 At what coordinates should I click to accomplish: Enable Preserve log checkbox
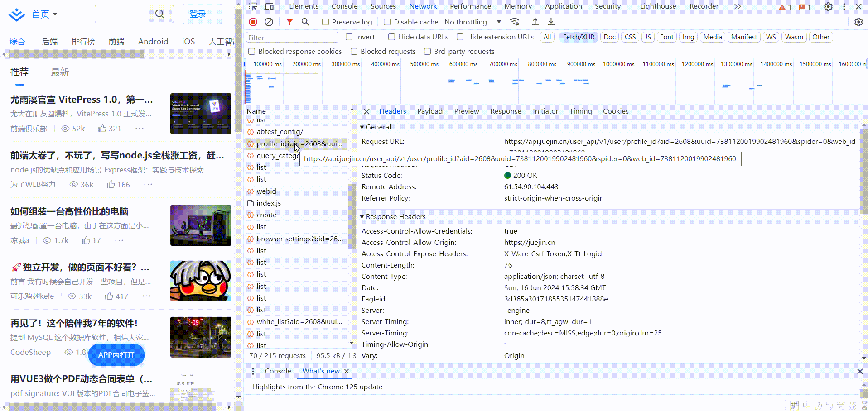(325, 22)
